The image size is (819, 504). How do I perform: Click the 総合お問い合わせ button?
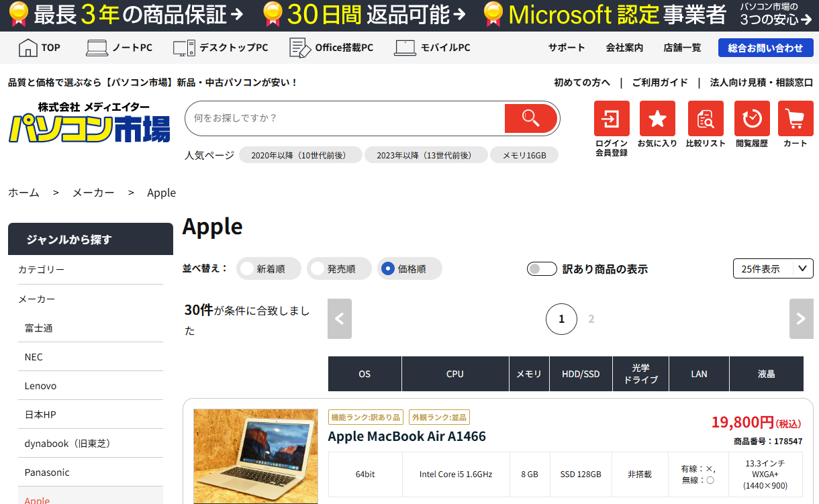[765, 48]
